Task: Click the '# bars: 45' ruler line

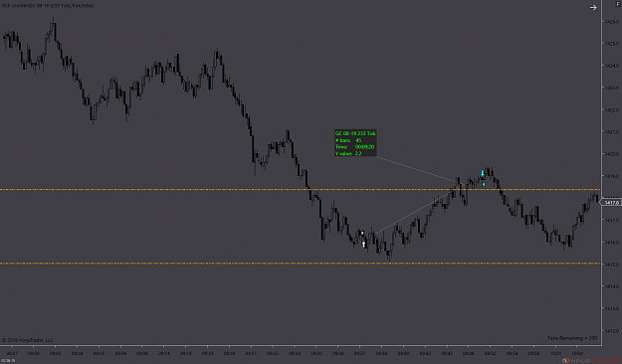Action: [x=348, y=140]
